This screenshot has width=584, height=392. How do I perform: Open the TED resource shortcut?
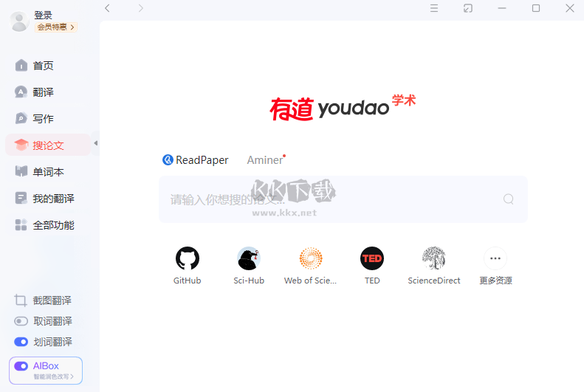tap(372, 266)
